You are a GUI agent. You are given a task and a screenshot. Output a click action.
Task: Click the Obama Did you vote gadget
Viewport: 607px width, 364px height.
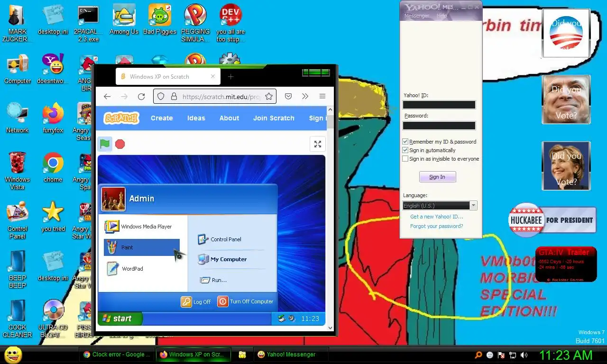pyautogui.click(x=566, y=34)
